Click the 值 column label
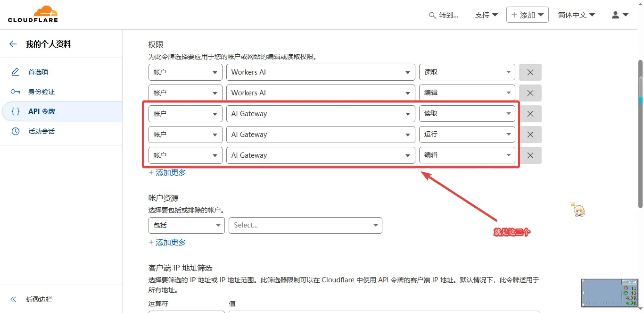Screen dimensions: 644x313 [232, 304]
